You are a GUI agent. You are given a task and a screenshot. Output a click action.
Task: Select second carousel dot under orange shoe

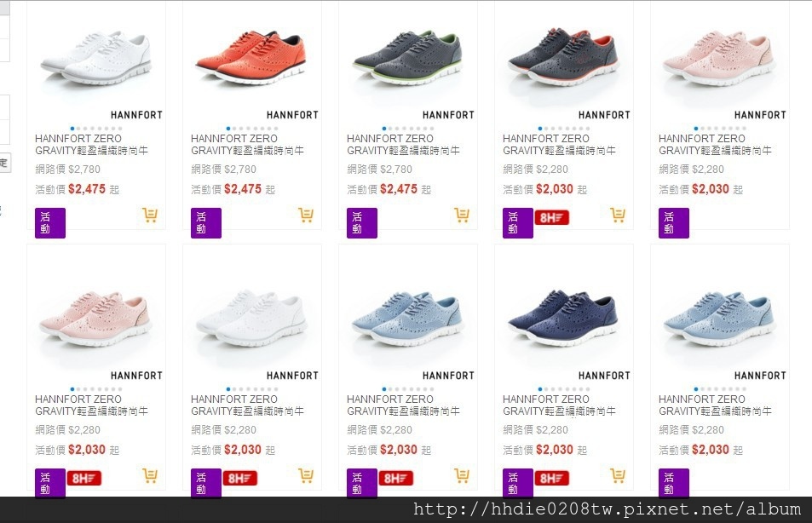click(235, 129)
